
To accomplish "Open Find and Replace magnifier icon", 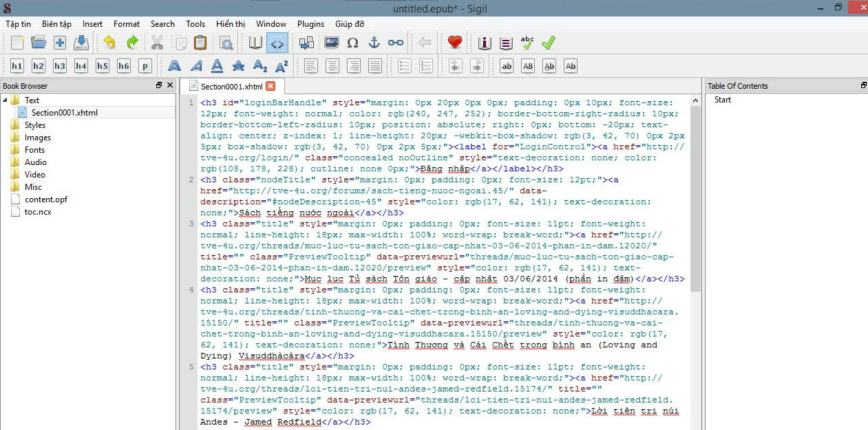I will pos(226,43).
